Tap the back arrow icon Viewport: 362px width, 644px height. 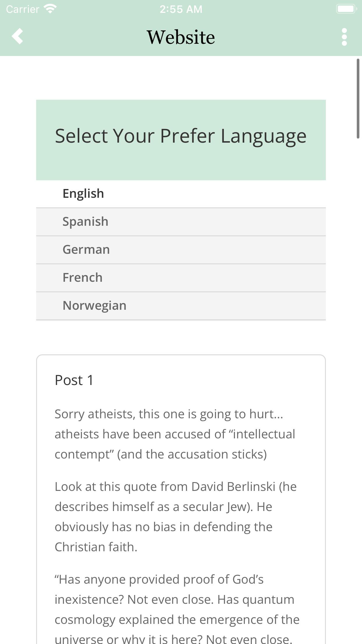pos(17,36)
